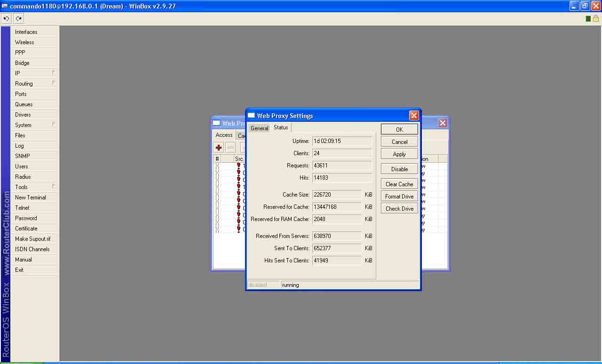
Task: Expand the Routing submenu
Action: [34, 83]
